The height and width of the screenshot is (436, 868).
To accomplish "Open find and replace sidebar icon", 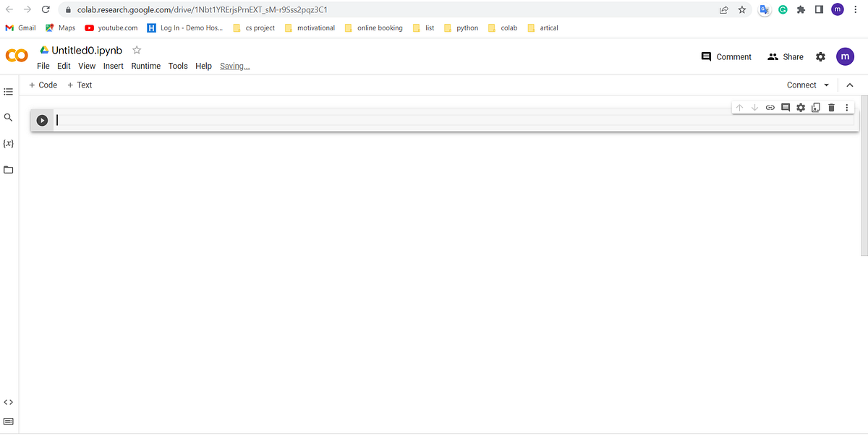I will (x=9, y=117).
